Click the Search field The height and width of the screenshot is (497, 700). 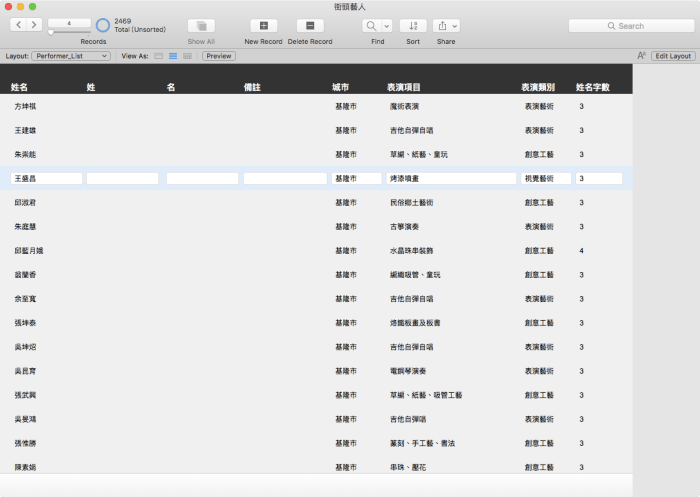pos(631,26)
